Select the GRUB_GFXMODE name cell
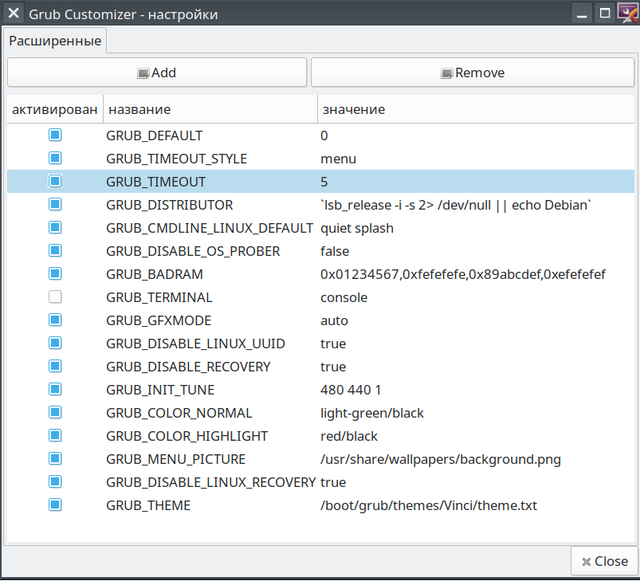640x585 pixels. click(x=159, y=320)
